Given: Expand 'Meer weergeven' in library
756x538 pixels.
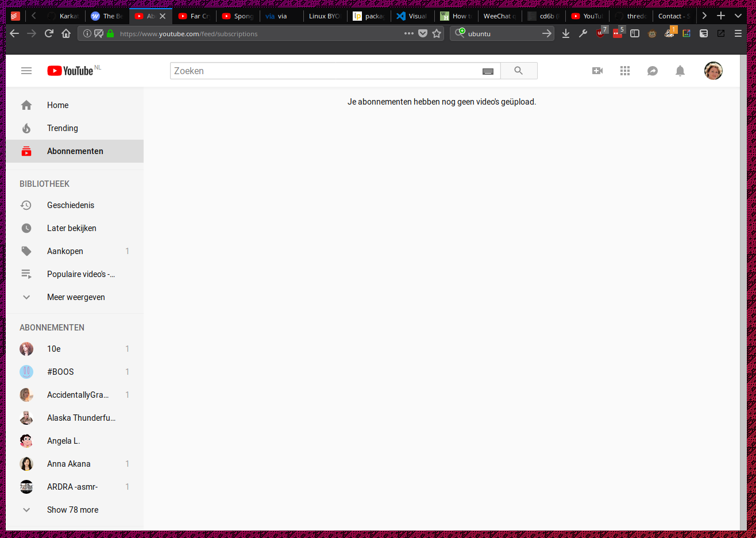Looking at the screenshot, I should 76,297.
